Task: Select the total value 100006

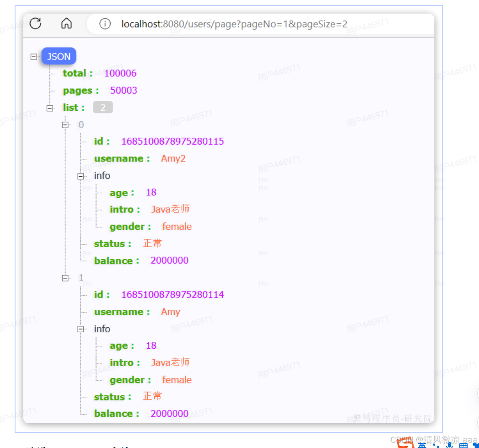Action: tap(120, 73)
